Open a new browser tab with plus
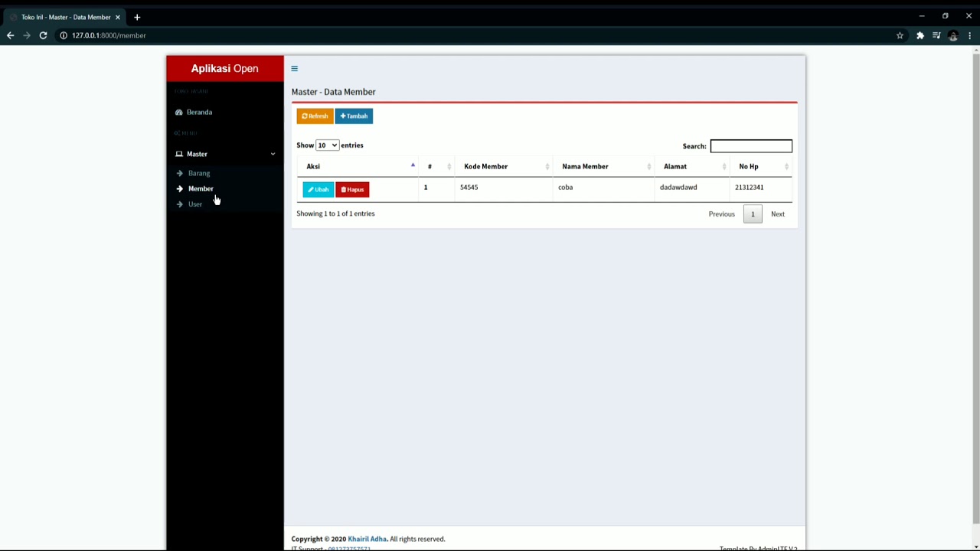 tap(137, 17)
